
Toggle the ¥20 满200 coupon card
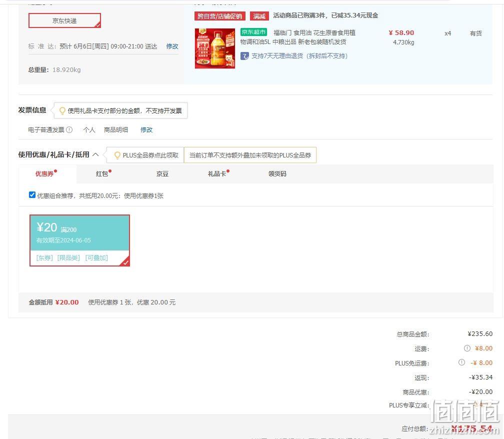tap(79, 240)
